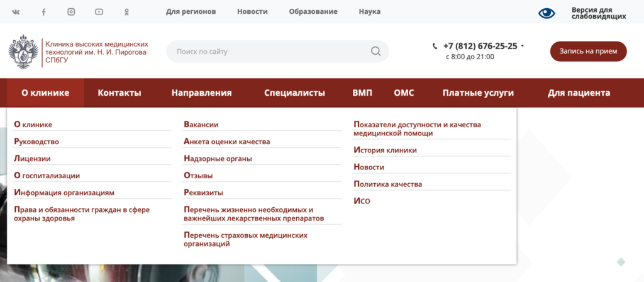Image resolution: width=644 pixels, height=282 pixels.
Task: Click the clinic name text next to the logo
Action: pos(96,52)
